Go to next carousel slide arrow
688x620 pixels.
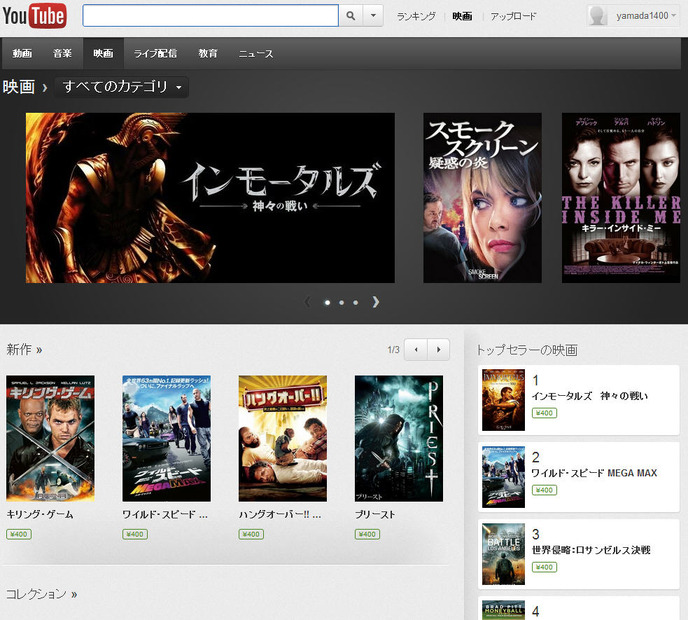[x=376, y=302]
